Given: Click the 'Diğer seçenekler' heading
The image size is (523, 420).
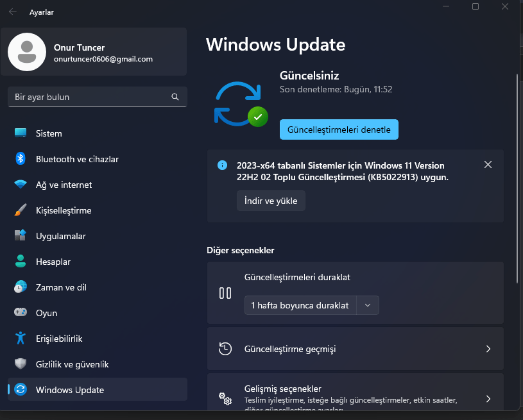Looking at the screenshot, I should (x=241, y=250).
